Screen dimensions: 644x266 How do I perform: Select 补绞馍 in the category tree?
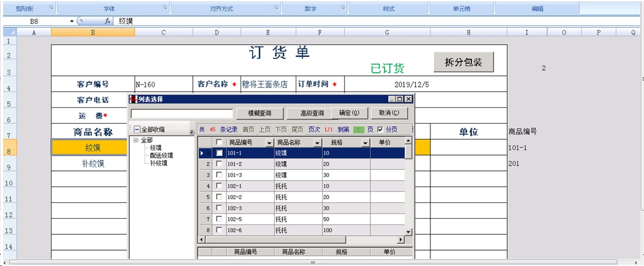click(x=159, y=163)
